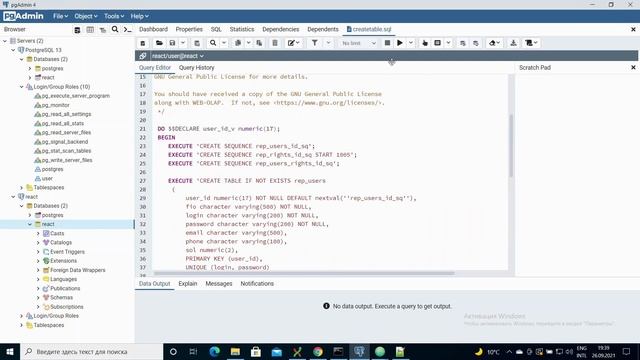Click the connection status link icon
The width and height of the screenshot is (640, 360).
(142, 56)
